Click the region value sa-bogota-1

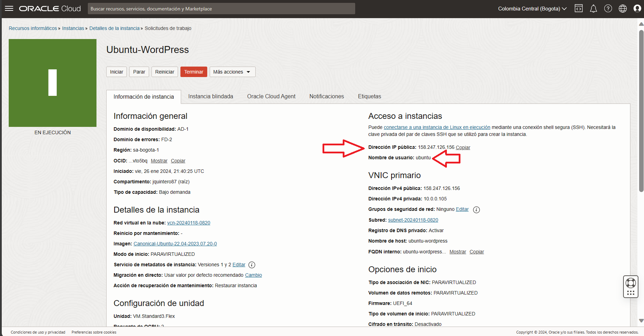pos(146,150)
